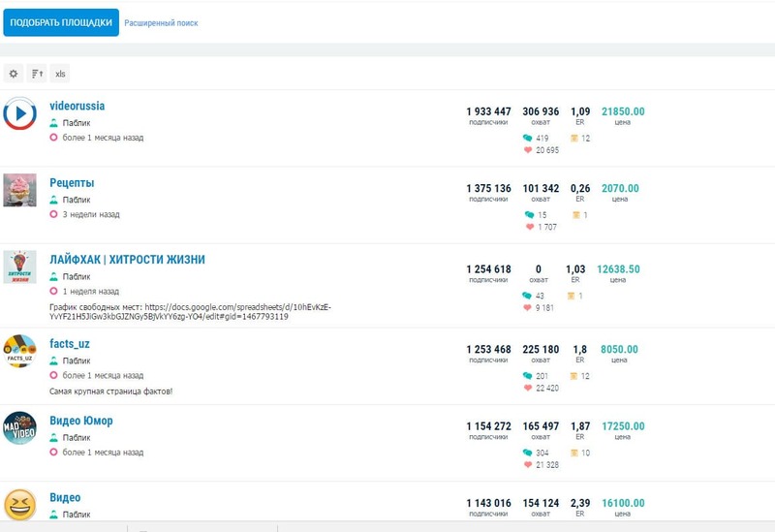Click the Mad Video avatar icon
The width and height of the screenshot is (775, 532).
tap(20, 428)
